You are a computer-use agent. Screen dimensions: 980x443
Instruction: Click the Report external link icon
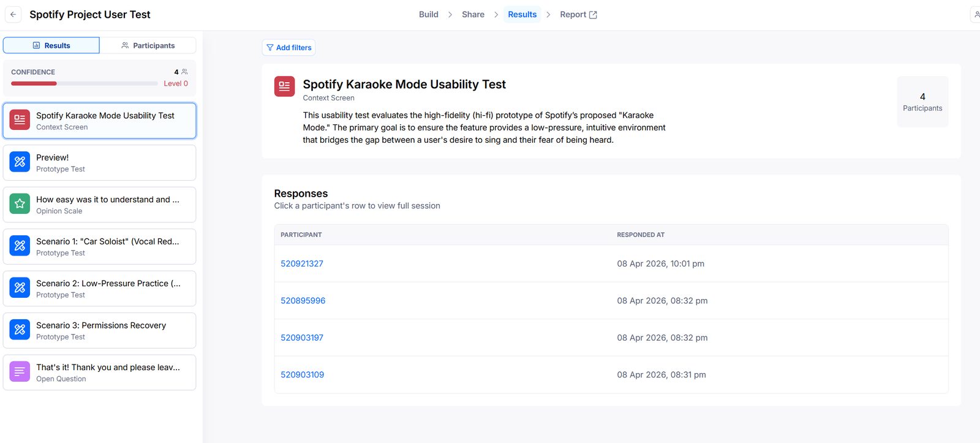coord(593,15)
